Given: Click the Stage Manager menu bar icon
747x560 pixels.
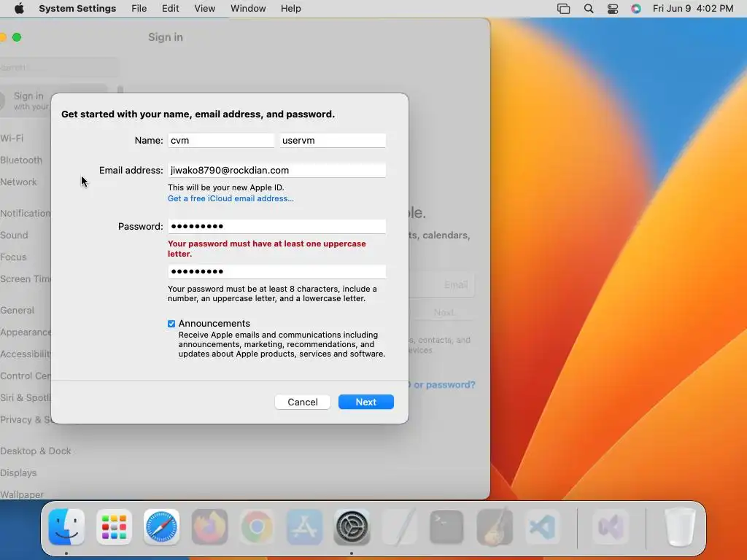Looking at the screenshot, I should tap(564, 9).
